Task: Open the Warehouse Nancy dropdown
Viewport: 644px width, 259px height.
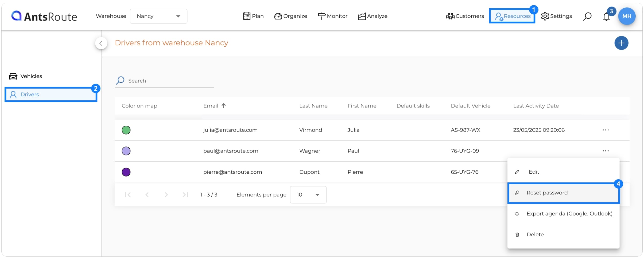Action: 158,16
